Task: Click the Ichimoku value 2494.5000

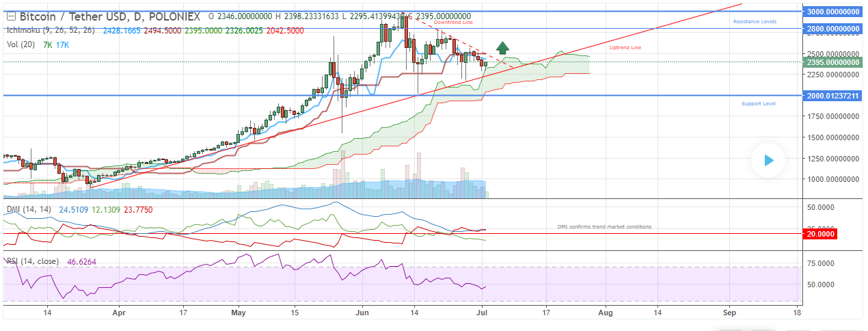Action: [x=163, y=31]
